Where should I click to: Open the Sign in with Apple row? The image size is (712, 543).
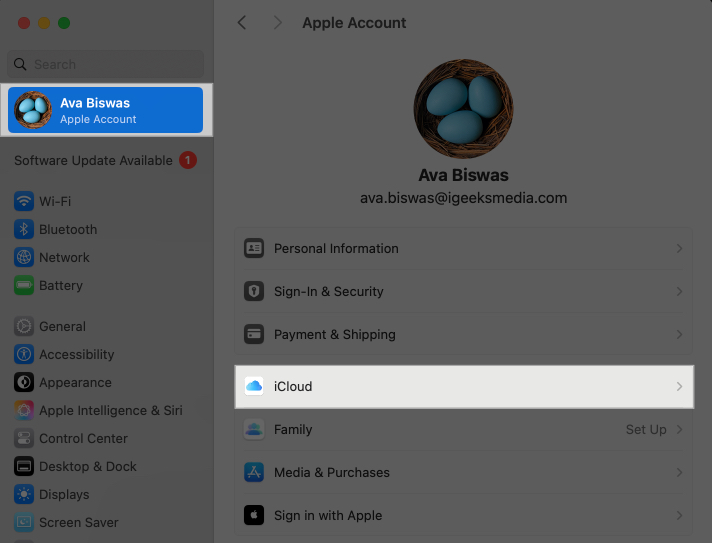[464, 515]
